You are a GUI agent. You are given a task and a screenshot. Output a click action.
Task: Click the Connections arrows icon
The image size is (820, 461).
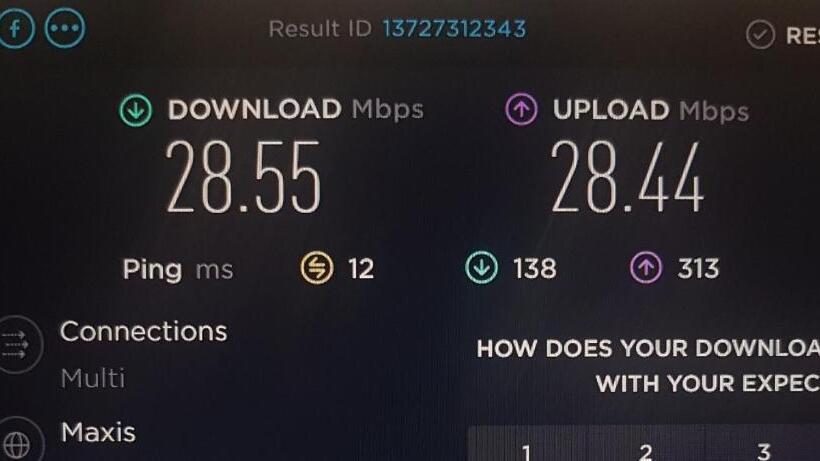click(x=17, y=344)
